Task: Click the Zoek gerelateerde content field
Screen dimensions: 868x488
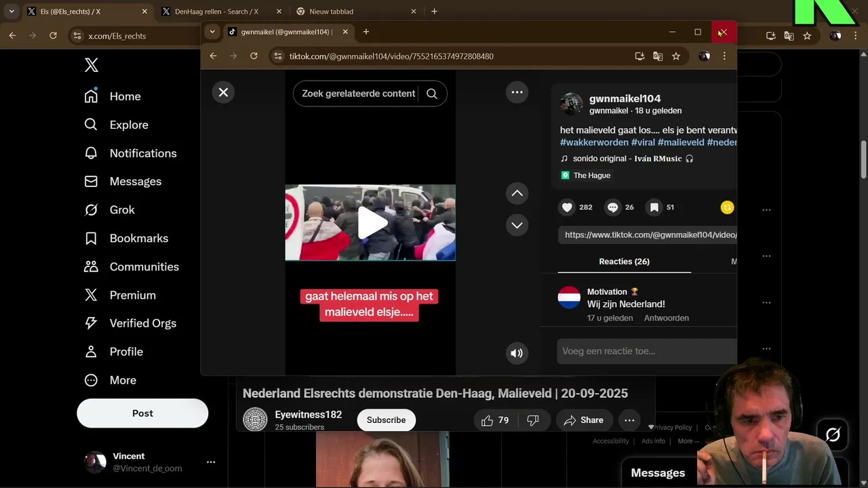Action: pyautogui.click(x=358, y=94)
